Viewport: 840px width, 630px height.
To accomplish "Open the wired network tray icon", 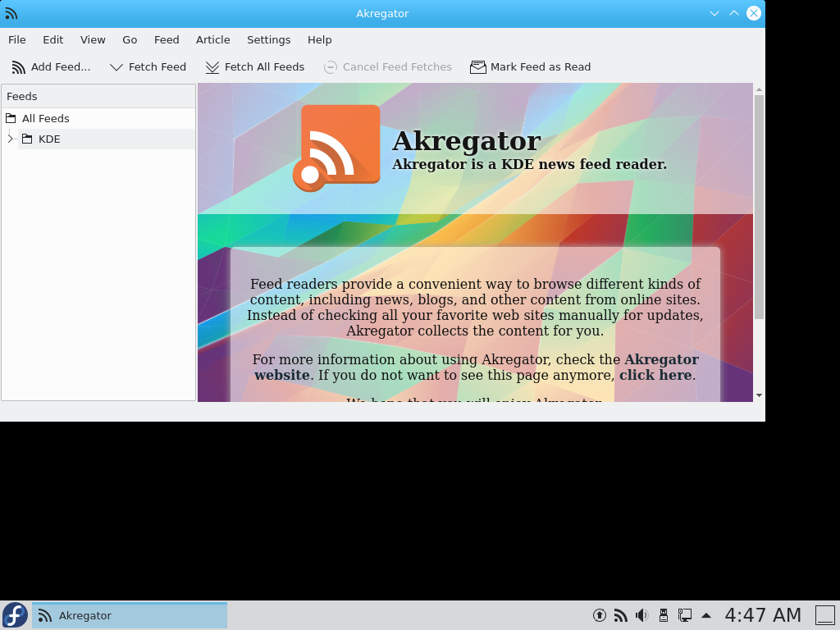I will tap(685, 615).
